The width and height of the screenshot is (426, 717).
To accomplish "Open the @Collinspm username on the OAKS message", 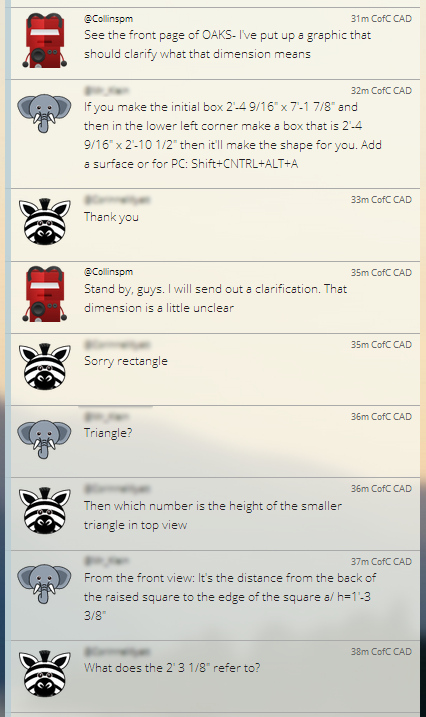I will coord(108,19).
